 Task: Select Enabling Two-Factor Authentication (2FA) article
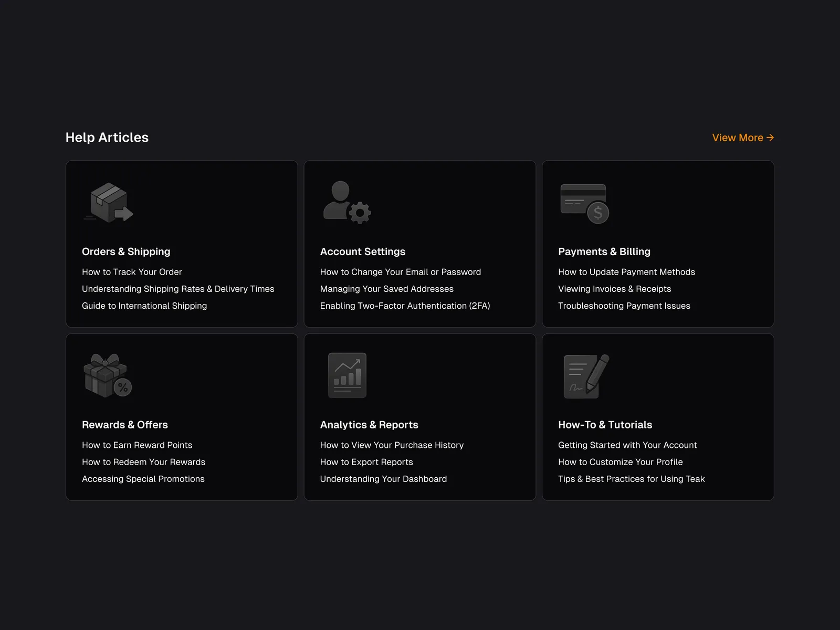(x=405, y=306)
